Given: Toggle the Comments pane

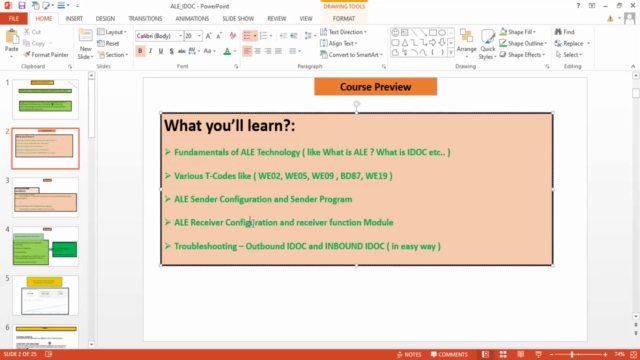Looking at the screenshot, I should [449, 354].
